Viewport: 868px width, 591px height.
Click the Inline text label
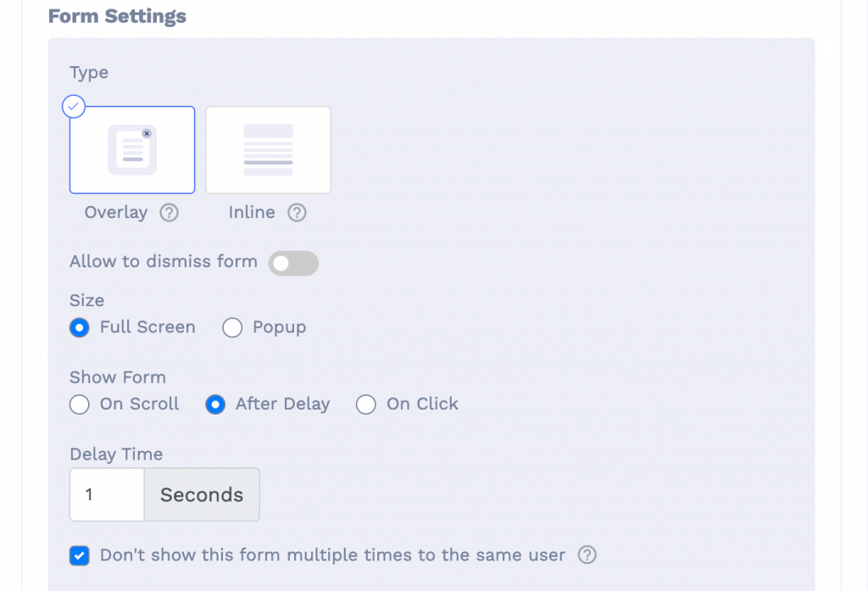[252, 212]
